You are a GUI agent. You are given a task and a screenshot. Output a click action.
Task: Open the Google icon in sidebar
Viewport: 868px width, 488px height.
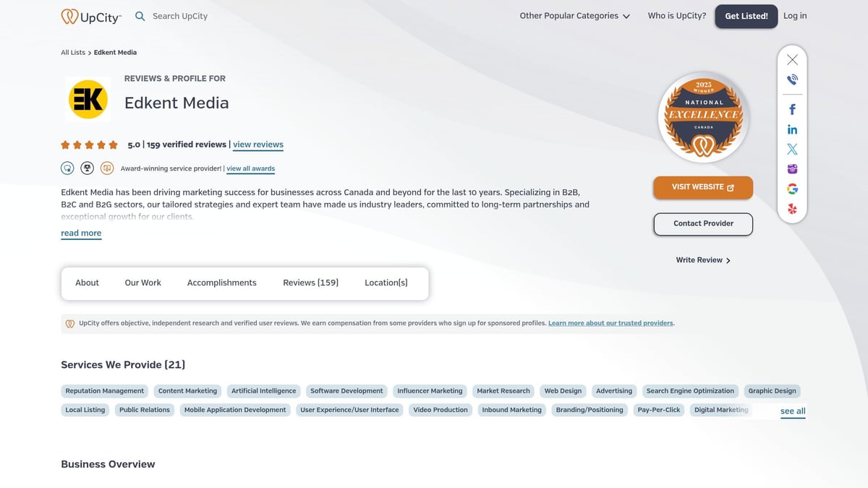coord(792,189)
